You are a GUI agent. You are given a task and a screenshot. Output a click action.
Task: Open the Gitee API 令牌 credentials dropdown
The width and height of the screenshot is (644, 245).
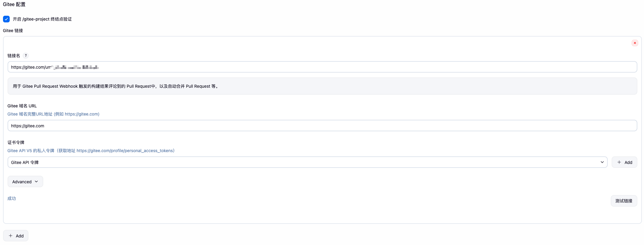[307, 162]
